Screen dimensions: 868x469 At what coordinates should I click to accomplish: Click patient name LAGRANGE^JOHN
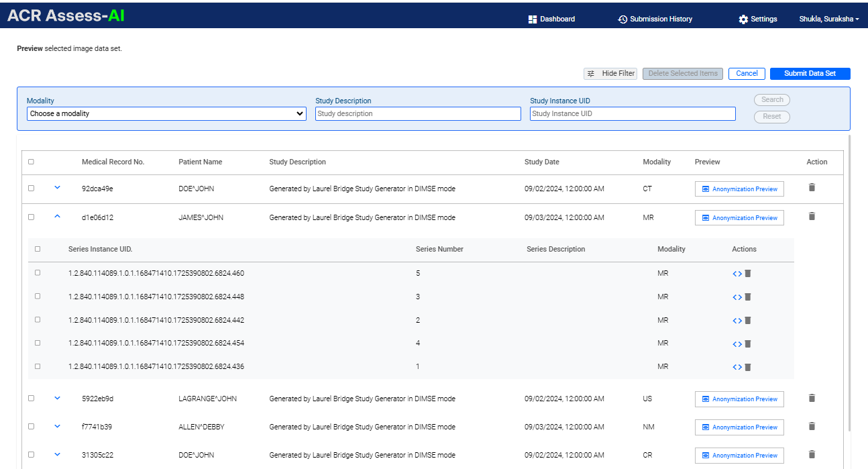coord(207,399)
